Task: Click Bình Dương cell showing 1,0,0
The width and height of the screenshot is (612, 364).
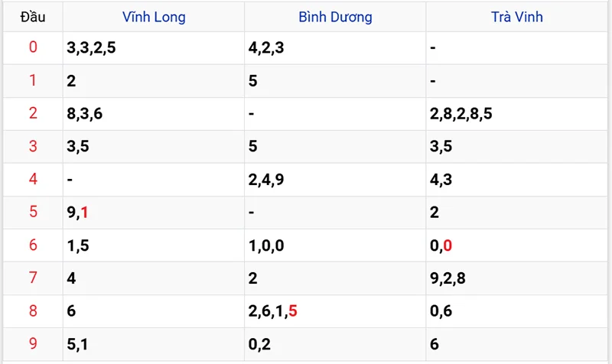Action: tap(266, 245)
